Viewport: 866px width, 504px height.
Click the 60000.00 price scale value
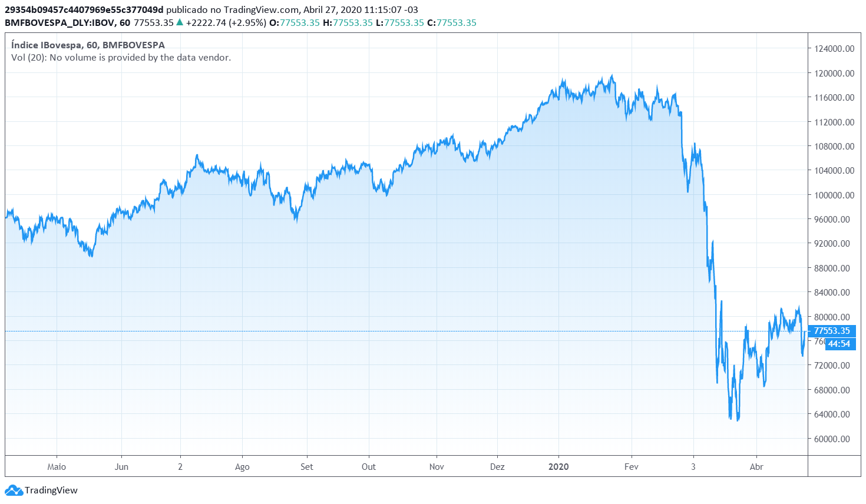tap(832, 438)
